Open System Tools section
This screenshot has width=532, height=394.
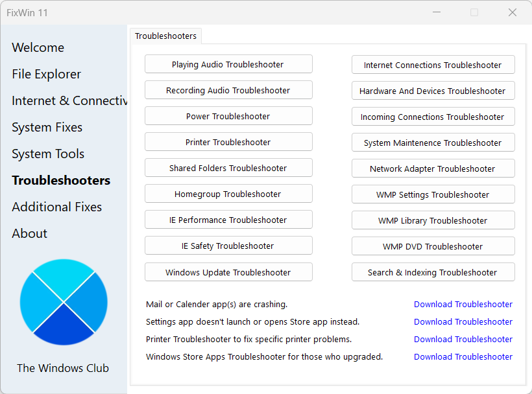tap(48, 154)
